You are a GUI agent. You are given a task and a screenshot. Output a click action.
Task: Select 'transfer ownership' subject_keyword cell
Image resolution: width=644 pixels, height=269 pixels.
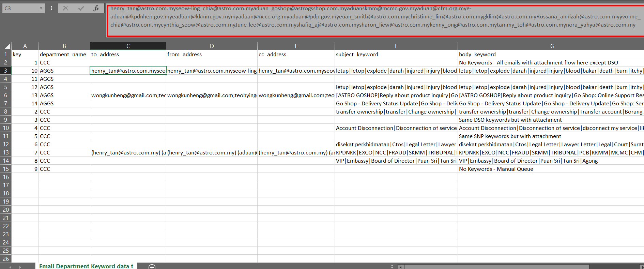tap(396, 111)
